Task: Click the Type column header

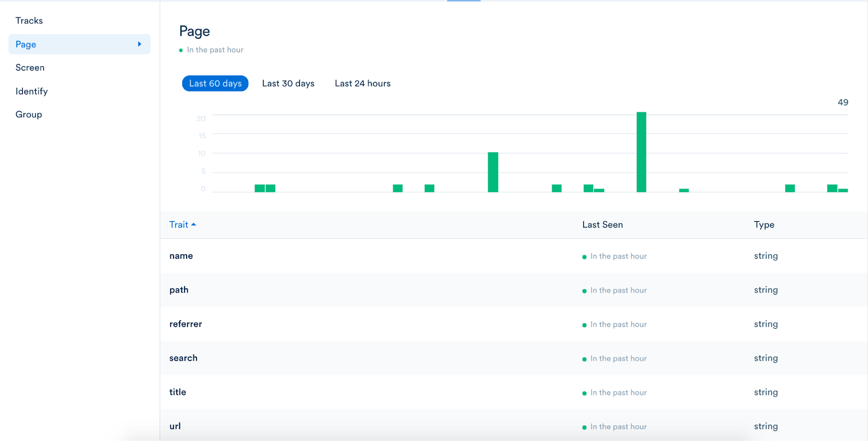Action: 764,225
